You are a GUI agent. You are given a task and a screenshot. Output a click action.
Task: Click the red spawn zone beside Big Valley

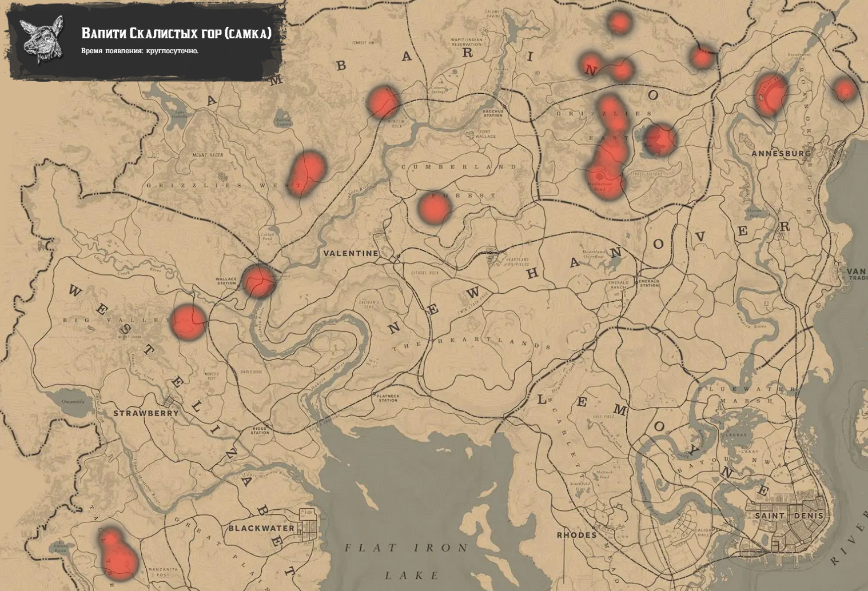[189, 322]
